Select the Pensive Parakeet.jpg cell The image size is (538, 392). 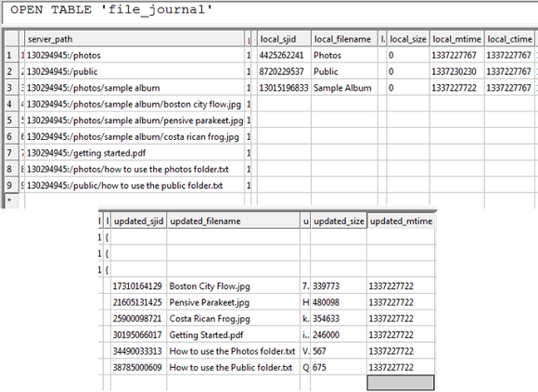pyautogui.click(x=234, y=302)
